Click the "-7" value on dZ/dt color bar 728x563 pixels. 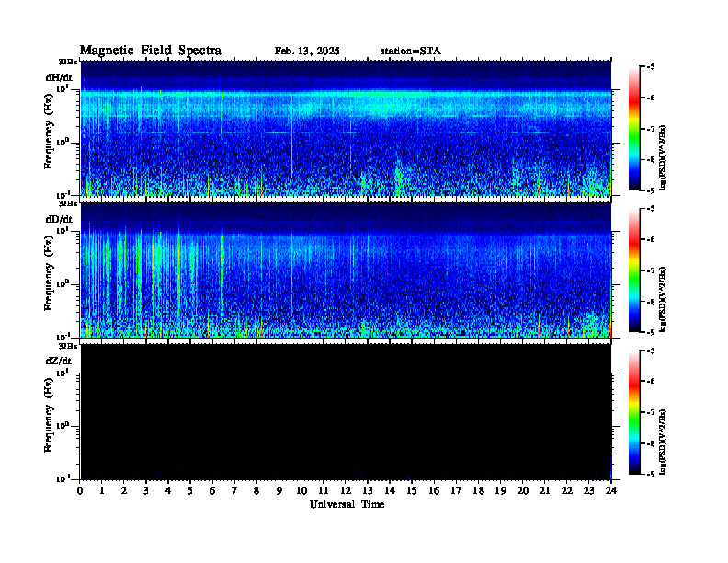(x=651, y=412)
